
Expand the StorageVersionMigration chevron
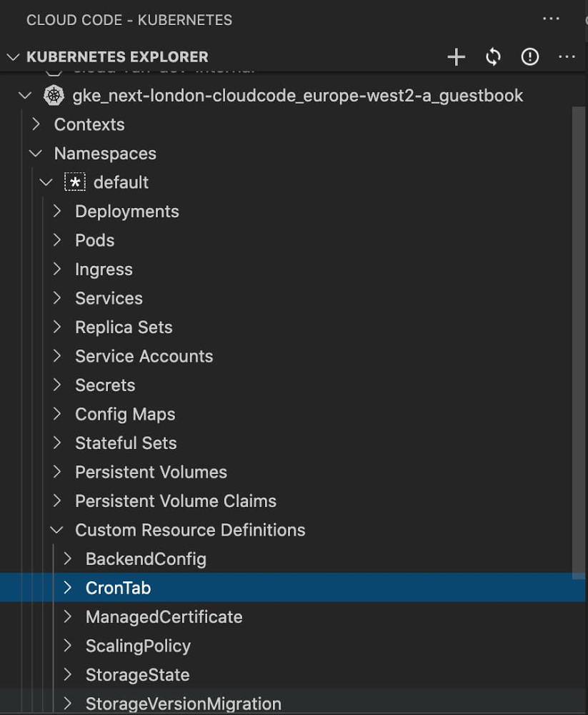[x=67, y=704]
